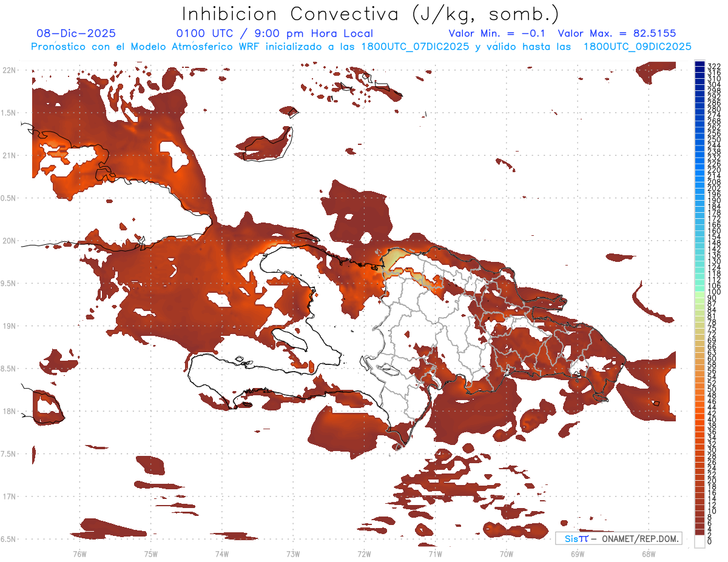728x562 pixels.
Task: Click the "18N" latitude label
Action: pyautogui.click(x=8, y=412)
